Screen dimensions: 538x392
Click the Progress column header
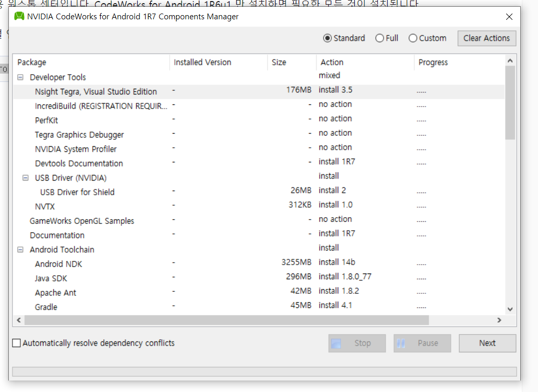(459, 62)
